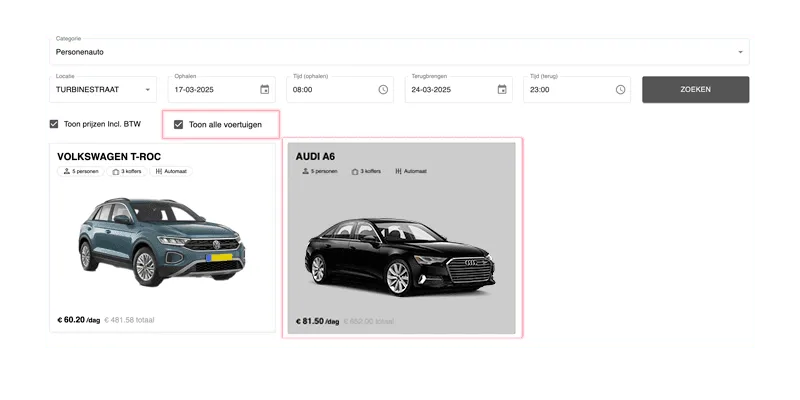
Task: Click the clock icon for Tijd (terug)
Action: coord(620,89)
